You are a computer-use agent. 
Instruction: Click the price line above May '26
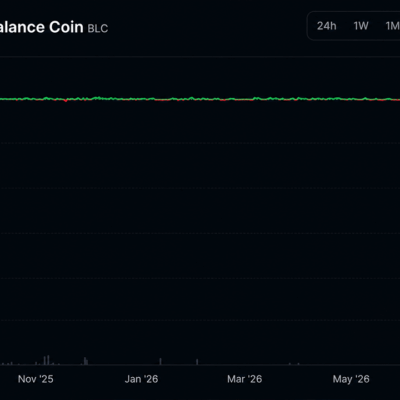351,99
